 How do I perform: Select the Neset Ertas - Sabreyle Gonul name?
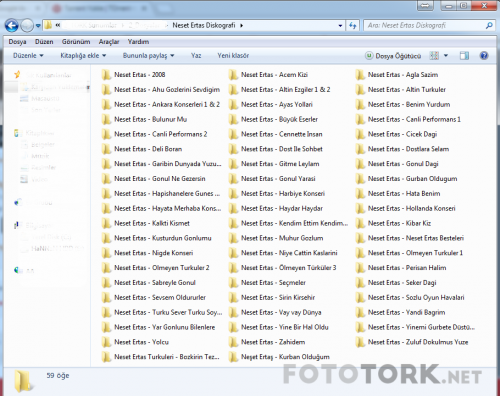(x=155, y=283)
